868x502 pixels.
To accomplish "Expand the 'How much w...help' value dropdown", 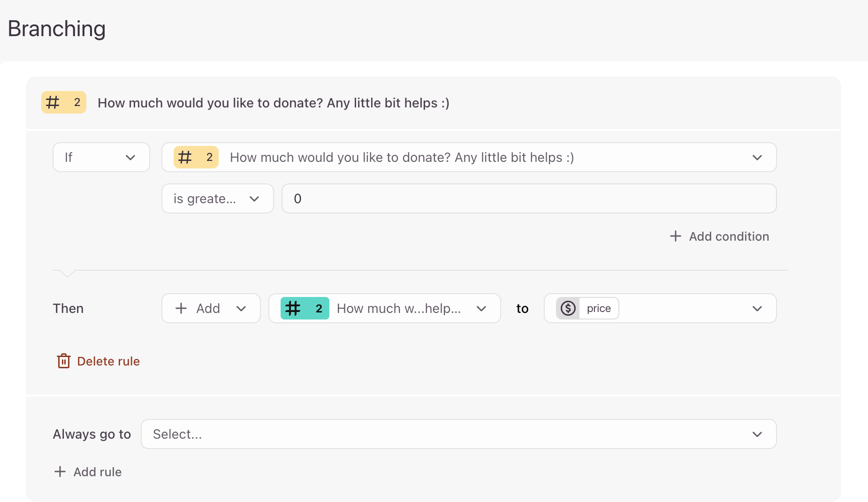I will point(481,308).
